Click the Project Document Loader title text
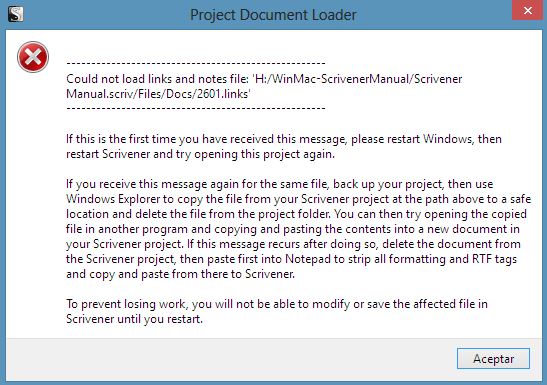Screen dimensions: 547x385 [x=273, y=15]
